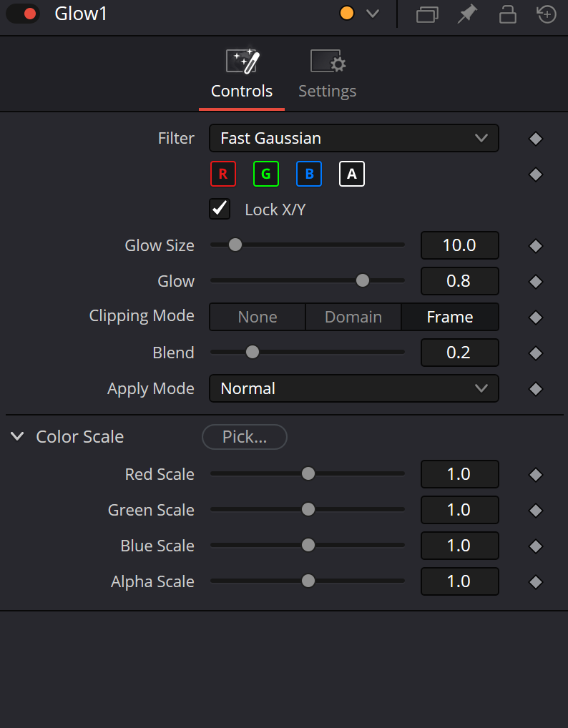Toggle the green G channel button

click(266, 174)
